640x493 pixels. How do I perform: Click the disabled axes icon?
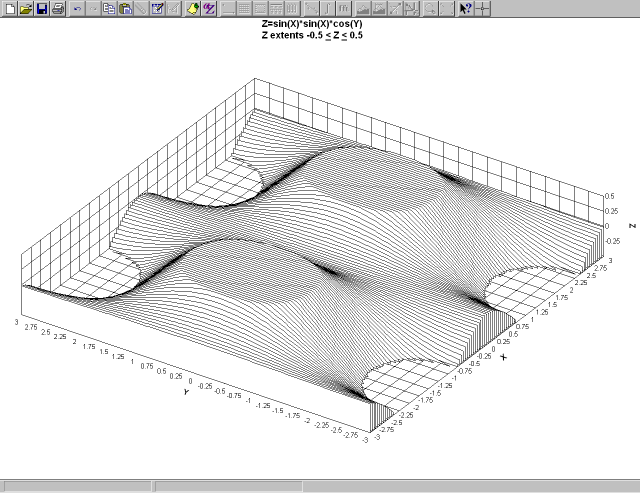(x=228, y=9)
